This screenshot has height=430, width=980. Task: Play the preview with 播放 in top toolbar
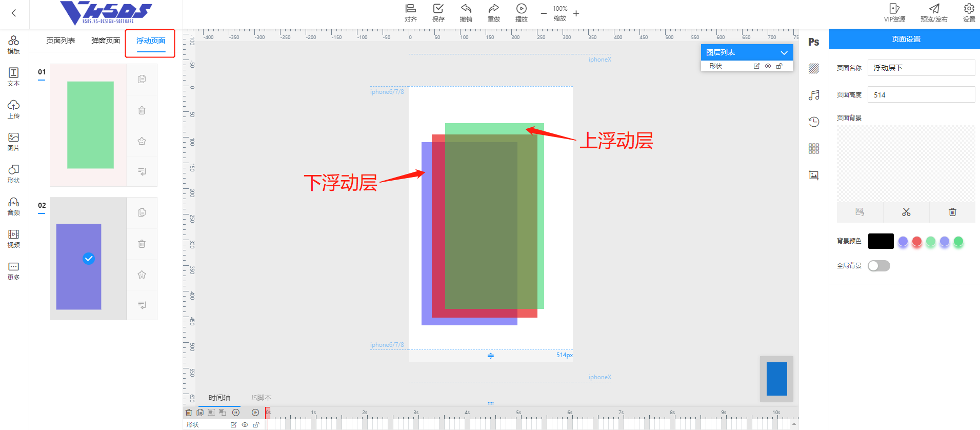(x=522, y=13)
